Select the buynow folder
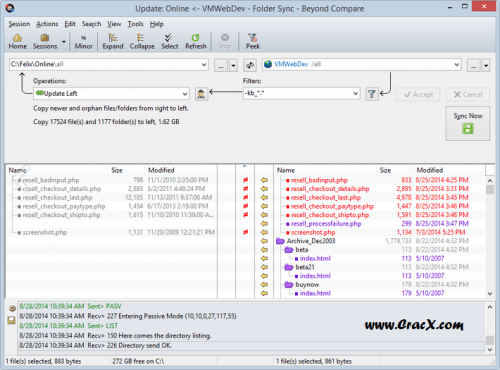 [x=307, y=285]
